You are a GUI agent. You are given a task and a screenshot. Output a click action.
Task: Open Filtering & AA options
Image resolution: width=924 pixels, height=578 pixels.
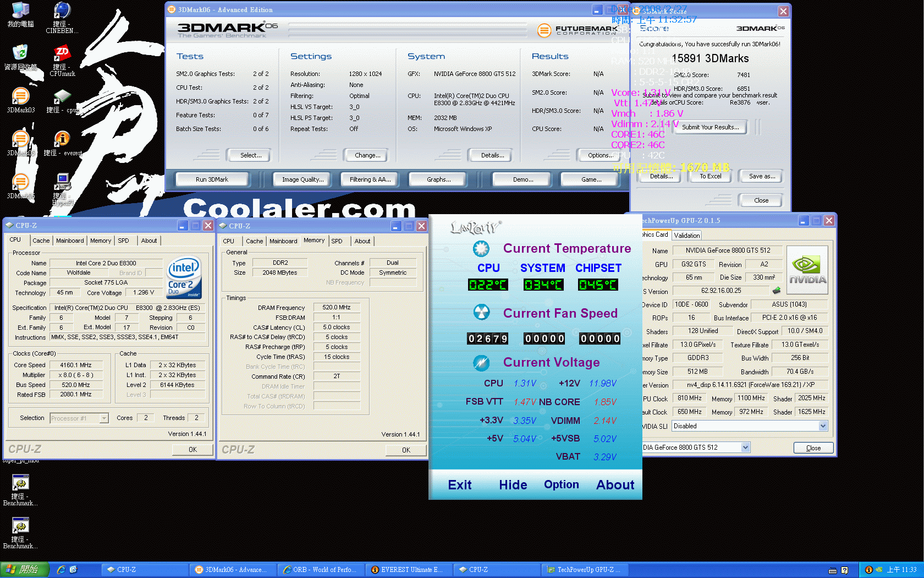(370, 179)
